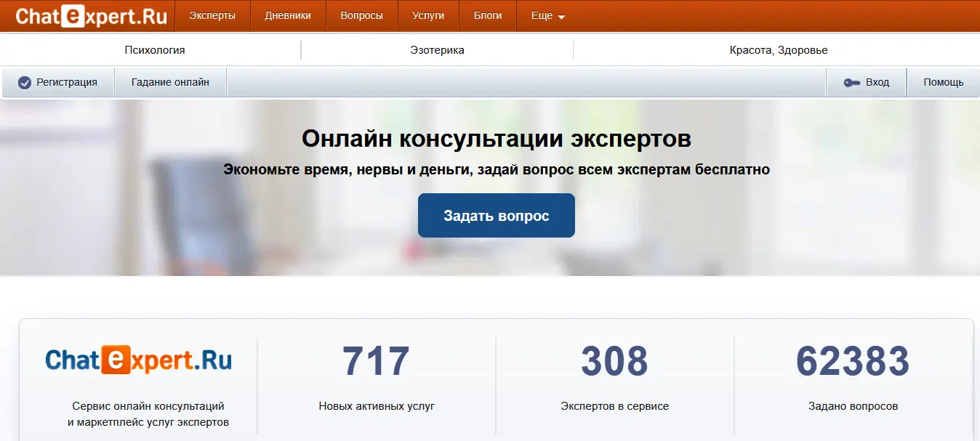Screen dimensions: 980x441
Task: Navigate to Блоги
Action: tap(488, 16)
